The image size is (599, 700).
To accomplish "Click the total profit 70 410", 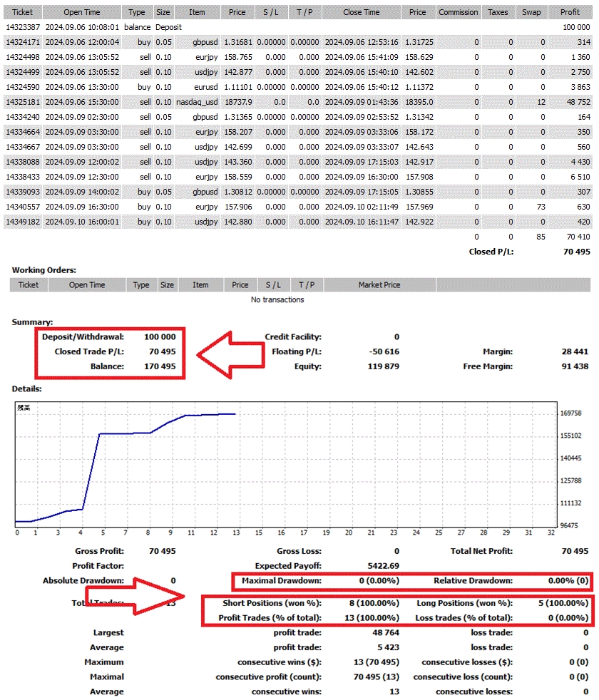I will (578, 237).
